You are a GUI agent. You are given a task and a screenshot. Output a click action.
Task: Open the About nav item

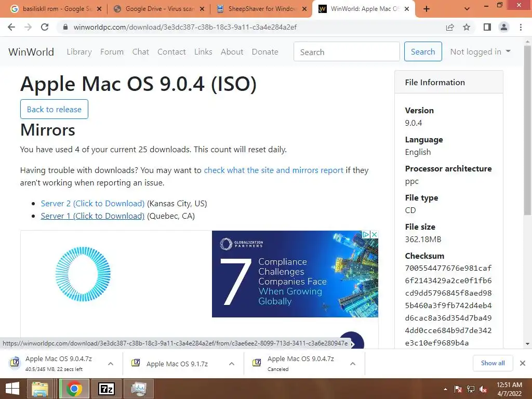click(x=232, y=52)
